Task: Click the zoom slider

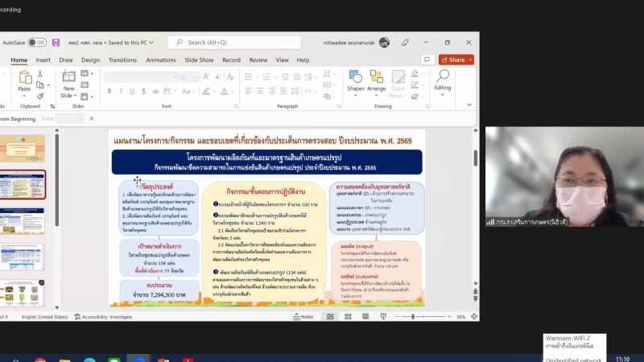Action: click(x=413, y=317)
